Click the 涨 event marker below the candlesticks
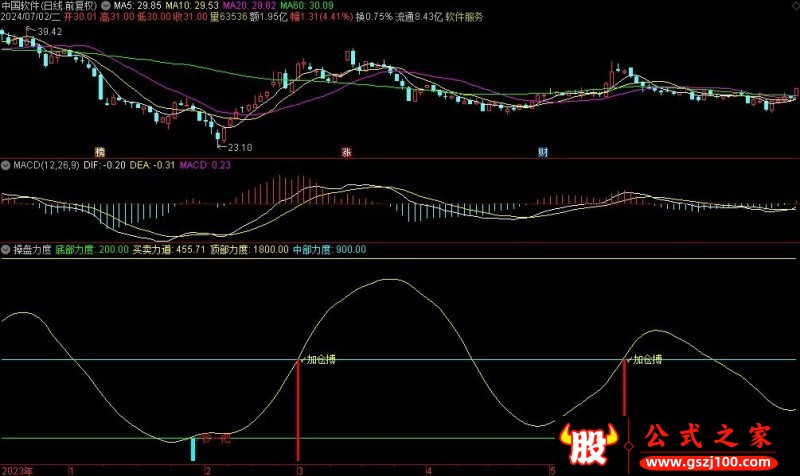This screenshot has height=476, width=800. click(346, 153)
